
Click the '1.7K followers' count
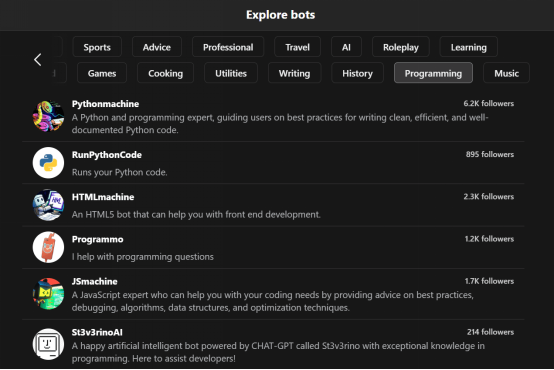click(489, 281)
